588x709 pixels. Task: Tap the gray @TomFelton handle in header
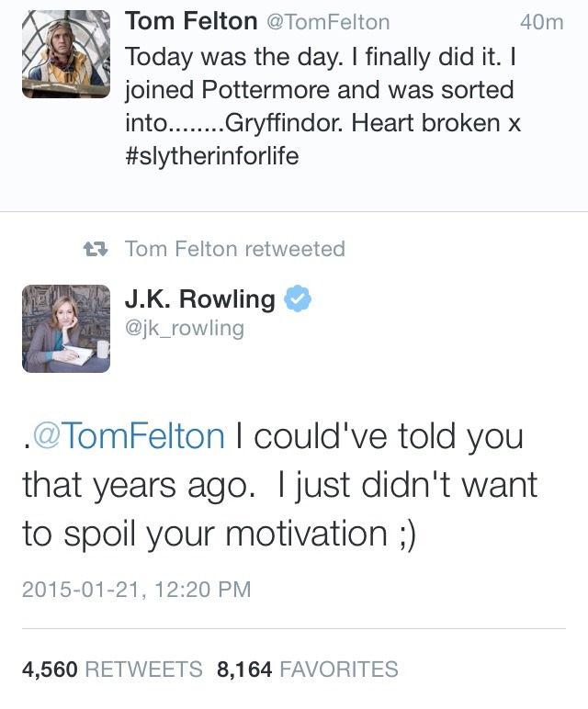coord(328,22)
